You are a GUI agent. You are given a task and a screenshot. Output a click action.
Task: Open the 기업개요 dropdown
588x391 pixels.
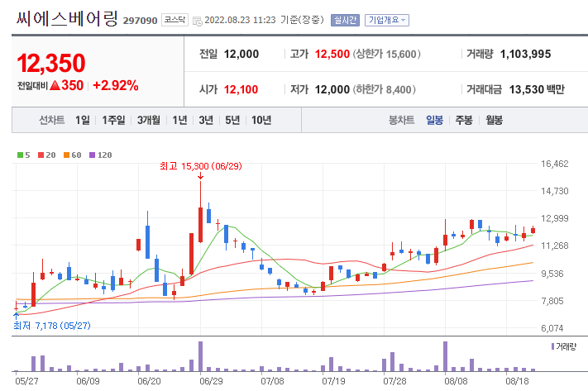pos(387,20)
